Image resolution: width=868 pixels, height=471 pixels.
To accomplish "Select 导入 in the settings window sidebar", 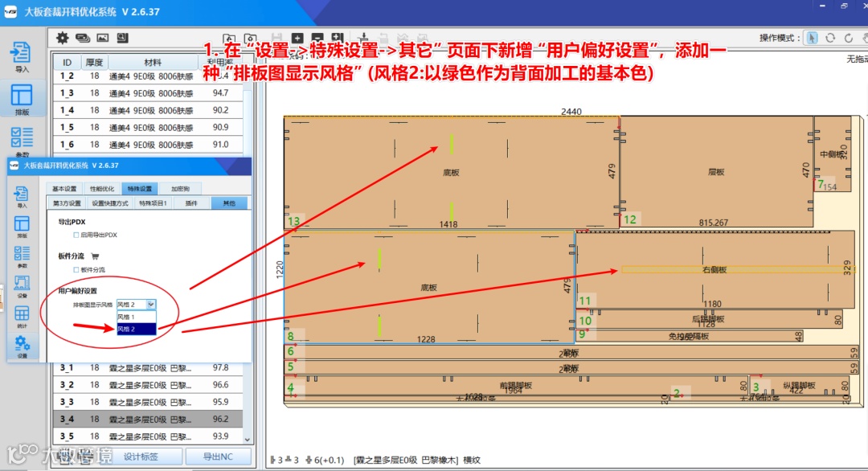I will [22, 197].
